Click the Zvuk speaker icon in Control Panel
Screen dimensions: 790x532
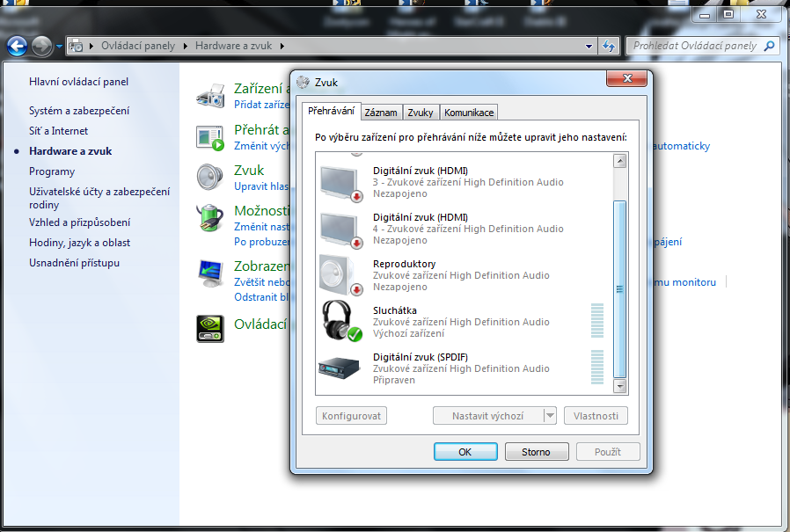click(210, 177)
